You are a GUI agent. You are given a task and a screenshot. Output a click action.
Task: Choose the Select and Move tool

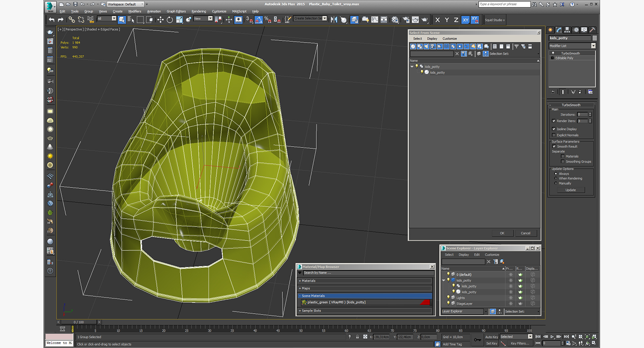[x=160, y=20]
